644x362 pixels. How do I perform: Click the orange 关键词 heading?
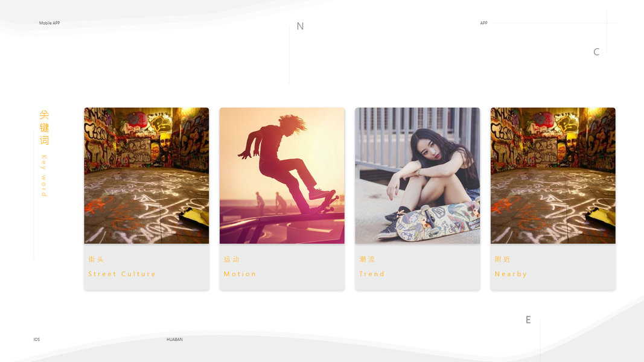point(44,128)
